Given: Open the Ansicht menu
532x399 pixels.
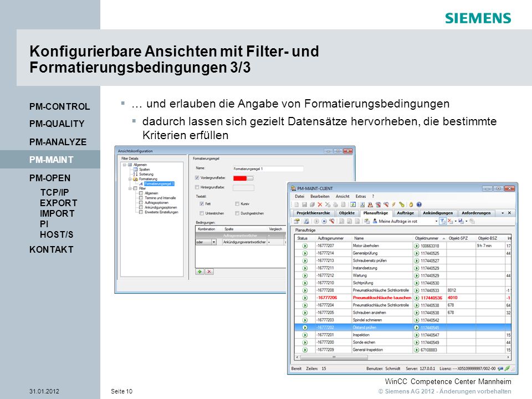Looking at the screenshot, I should [x=342, y=196].
